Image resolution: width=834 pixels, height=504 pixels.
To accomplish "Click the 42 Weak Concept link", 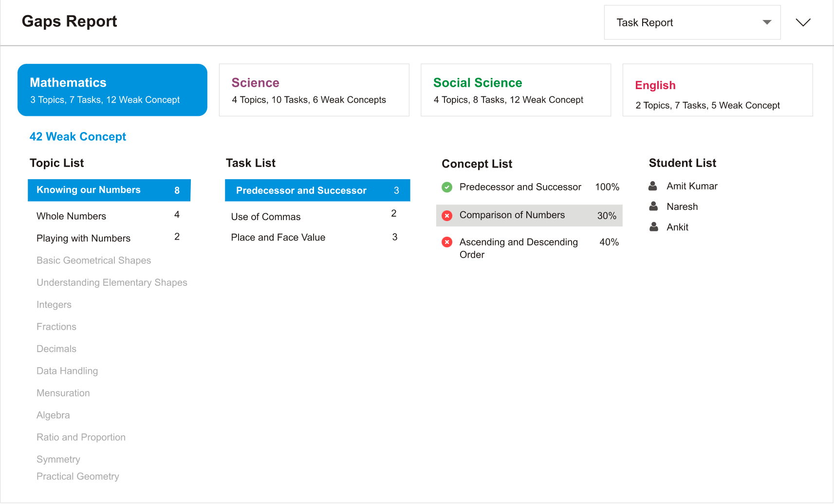I will pos(77,136).
